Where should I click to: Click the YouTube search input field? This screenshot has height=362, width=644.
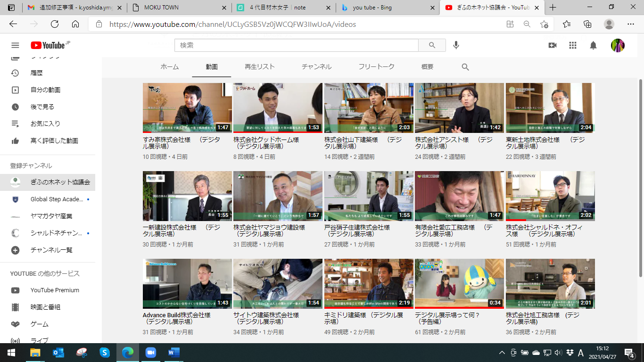(x=297, y=45)
